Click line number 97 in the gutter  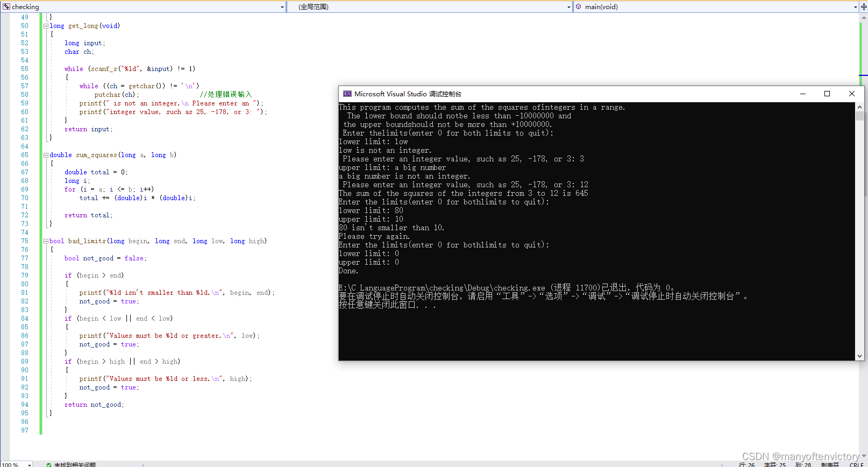click(x=25, y=430)
